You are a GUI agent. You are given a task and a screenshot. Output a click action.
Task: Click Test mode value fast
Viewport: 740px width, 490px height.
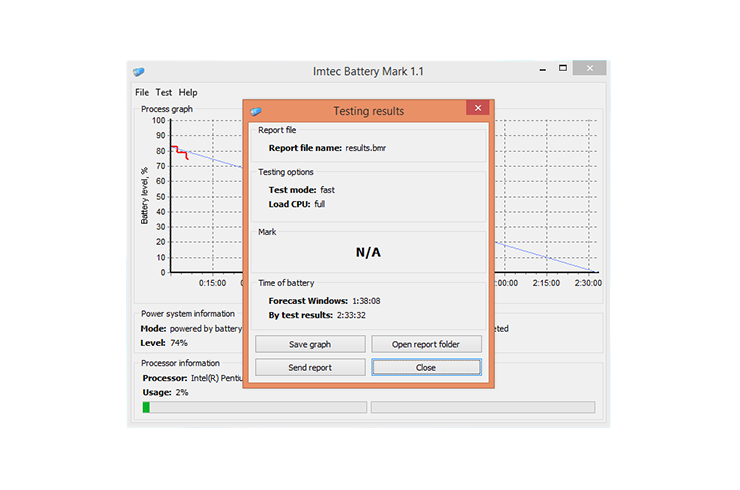point(327,190)
